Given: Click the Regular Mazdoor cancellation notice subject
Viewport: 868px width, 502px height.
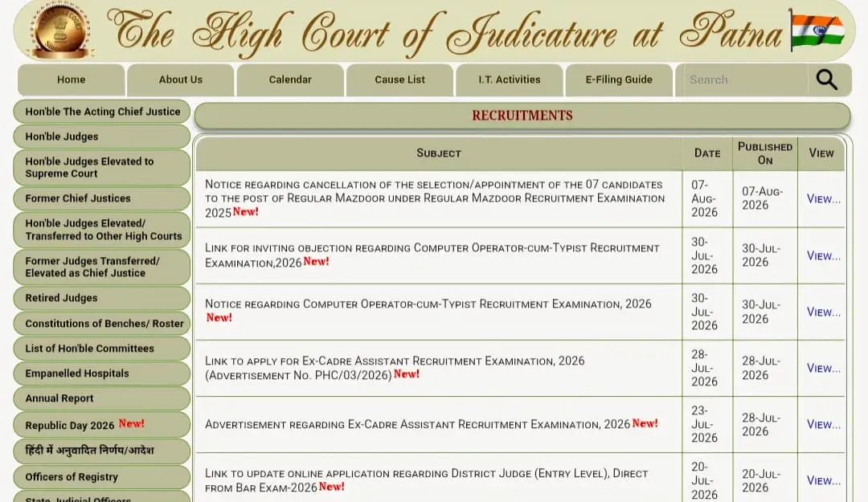Looking at the screenshot, I should click(435, 198).
